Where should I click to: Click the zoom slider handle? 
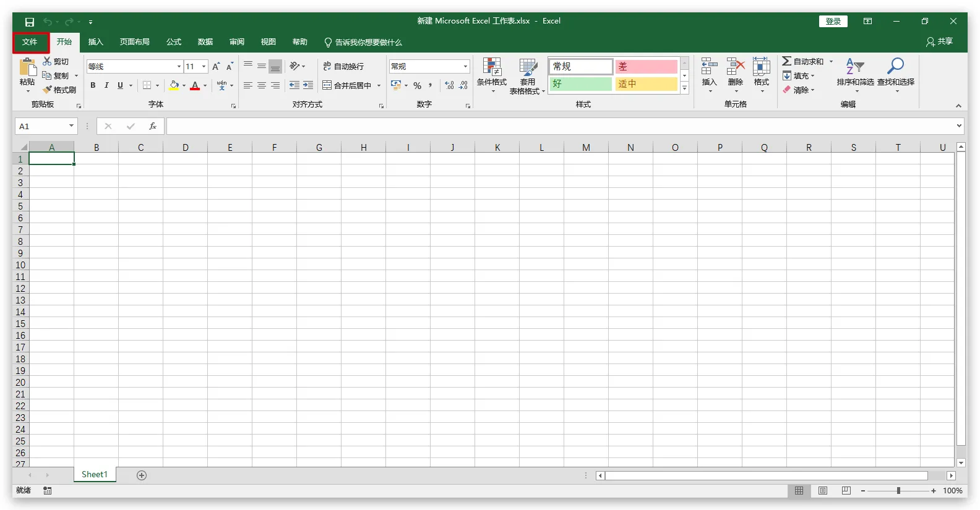click(x=898, y=490)
